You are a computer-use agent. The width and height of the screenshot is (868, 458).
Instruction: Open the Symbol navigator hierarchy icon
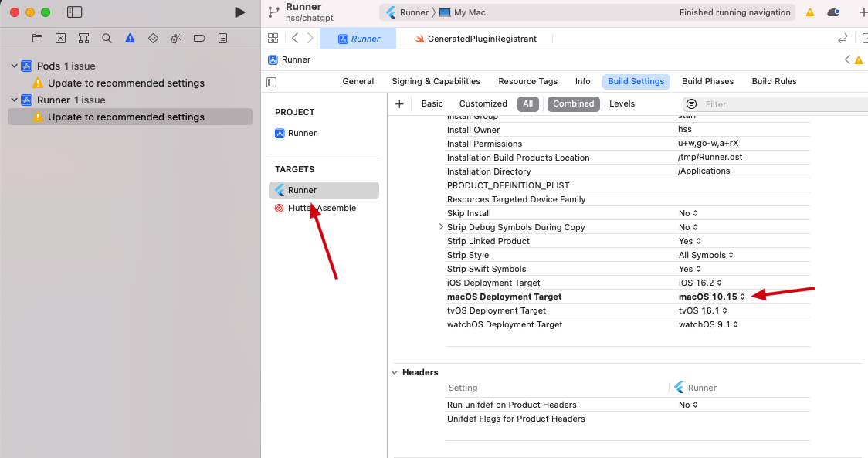coord(83,38)
